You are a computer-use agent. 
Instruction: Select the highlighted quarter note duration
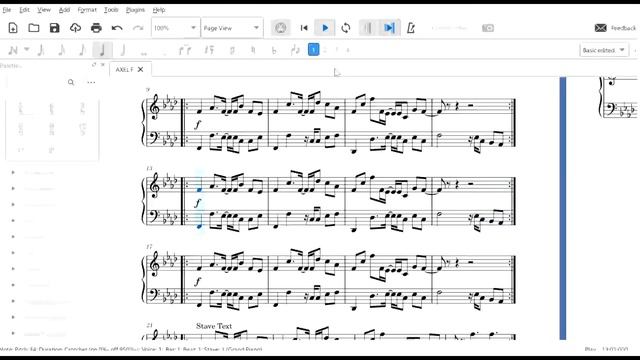coord(102,50)
